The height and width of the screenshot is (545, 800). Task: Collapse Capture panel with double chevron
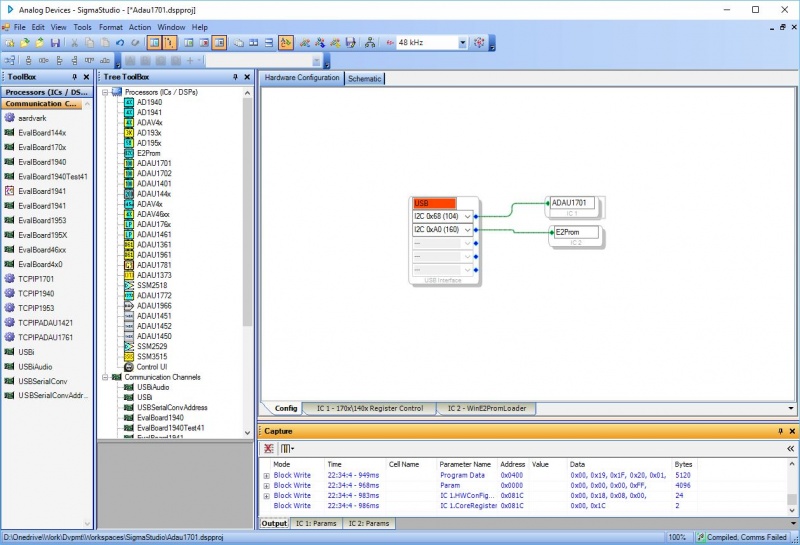[790, 449]
